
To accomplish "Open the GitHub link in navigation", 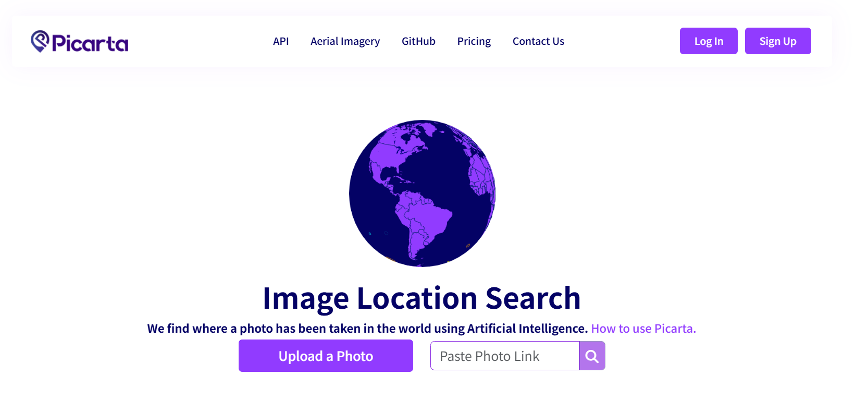I will (418, 41).
